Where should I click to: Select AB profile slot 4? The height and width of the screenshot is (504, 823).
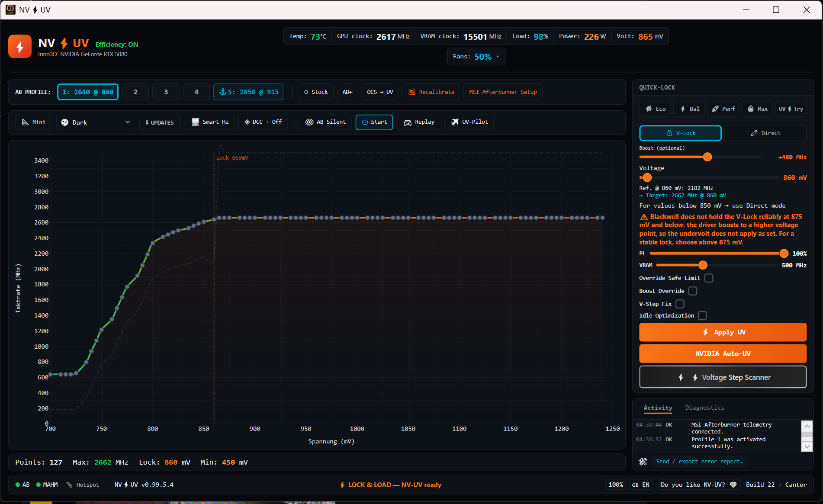click(x=196, y=92)
